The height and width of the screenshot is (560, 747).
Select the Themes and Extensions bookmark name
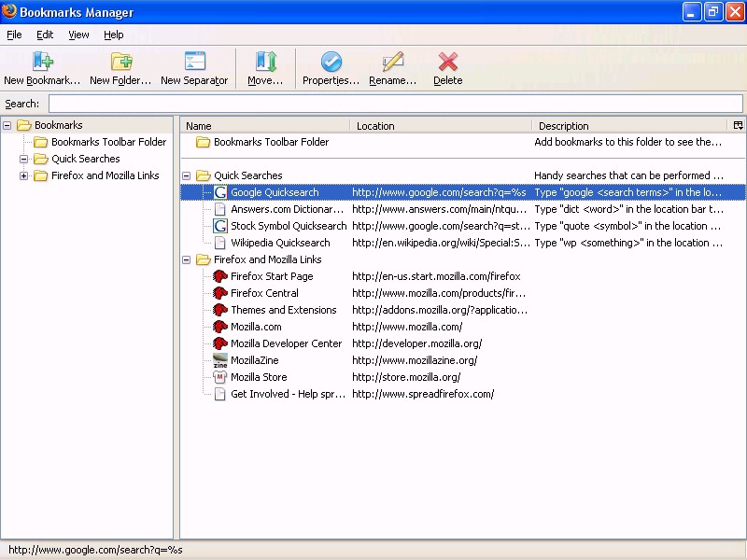click(x=284, y=310)
